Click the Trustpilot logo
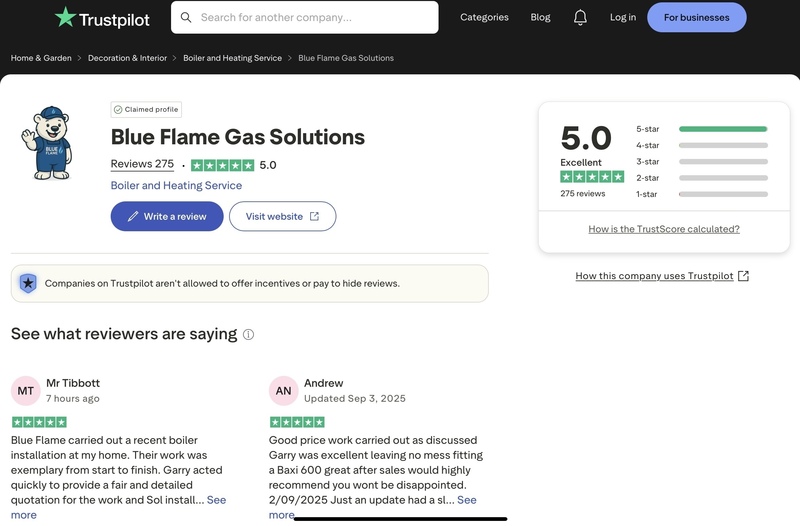The width and height of the screenshot is (800, 526). point(103,17)
